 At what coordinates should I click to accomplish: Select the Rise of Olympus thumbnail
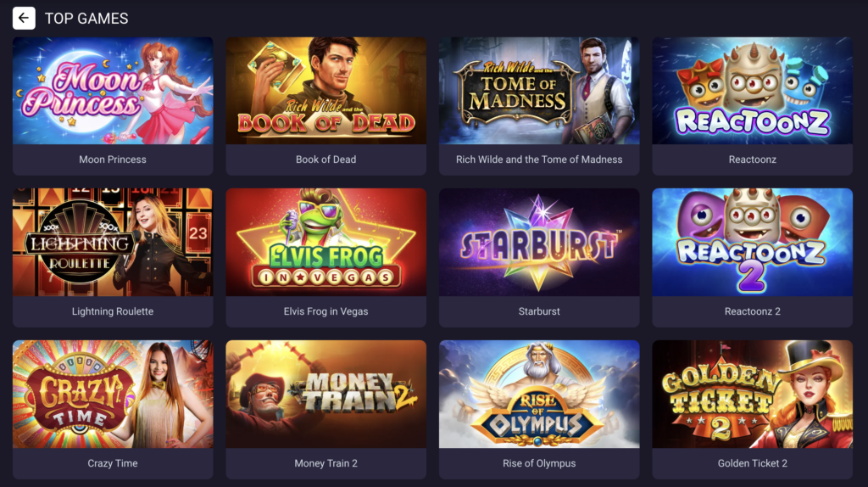coord(539,394)
